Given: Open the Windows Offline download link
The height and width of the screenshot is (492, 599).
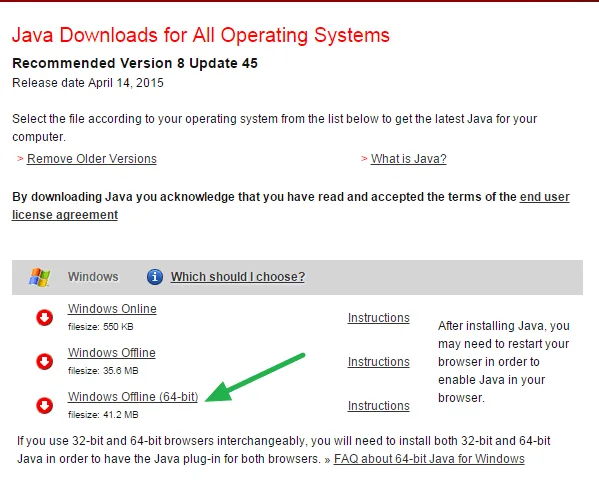Looking at the screenshot, I should click(x=112, y=353).
